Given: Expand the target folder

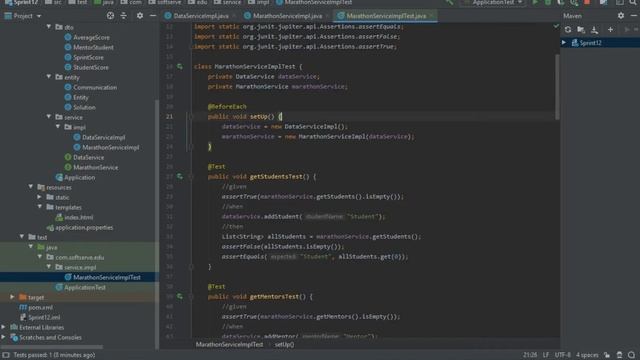Looking at the screenshot, I should tap(12, 297).
